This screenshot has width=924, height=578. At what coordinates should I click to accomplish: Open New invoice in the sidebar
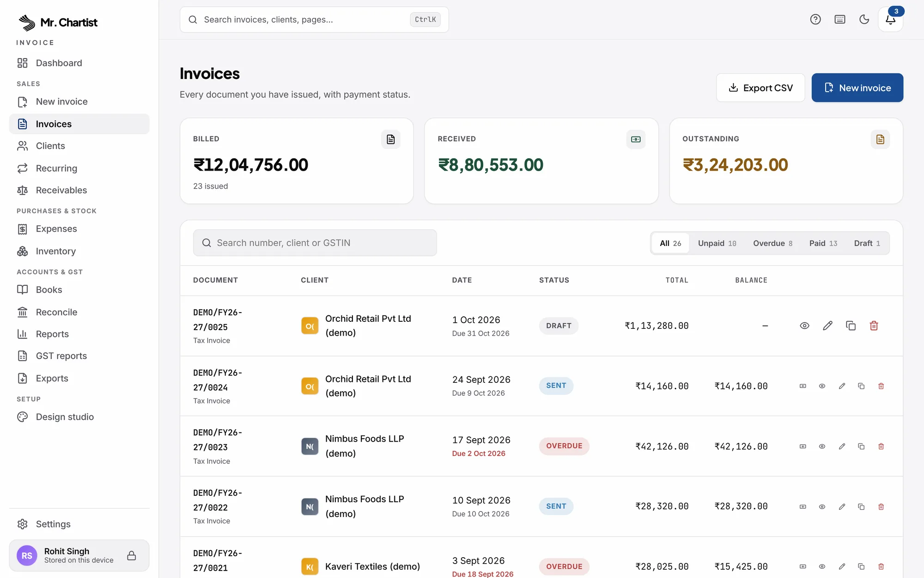(79, 101)
